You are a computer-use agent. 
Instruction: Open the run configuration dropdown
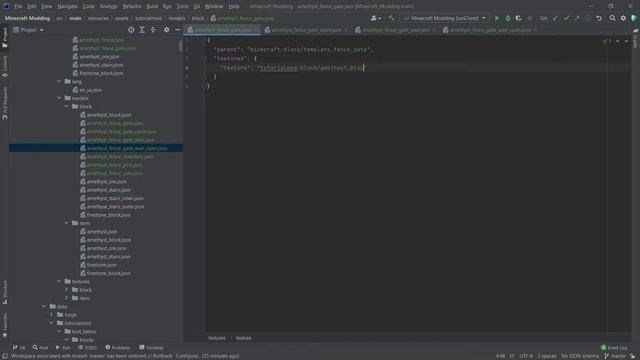pyautogui.click(x=444, y=18)
